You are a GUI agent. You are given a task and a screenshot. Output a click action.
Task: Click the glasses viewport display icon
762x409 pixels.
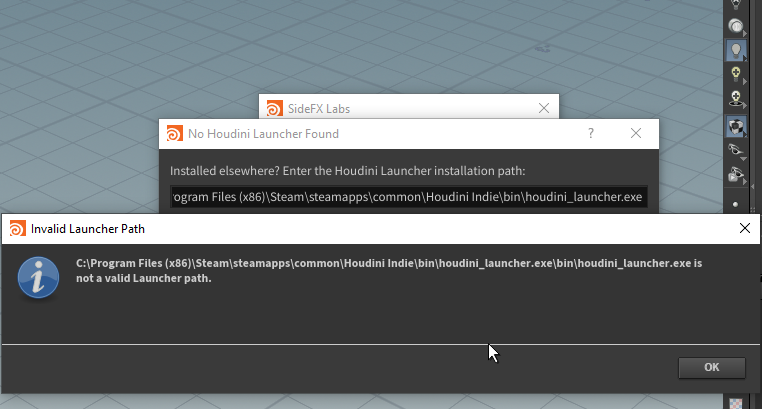pos(736,151)
